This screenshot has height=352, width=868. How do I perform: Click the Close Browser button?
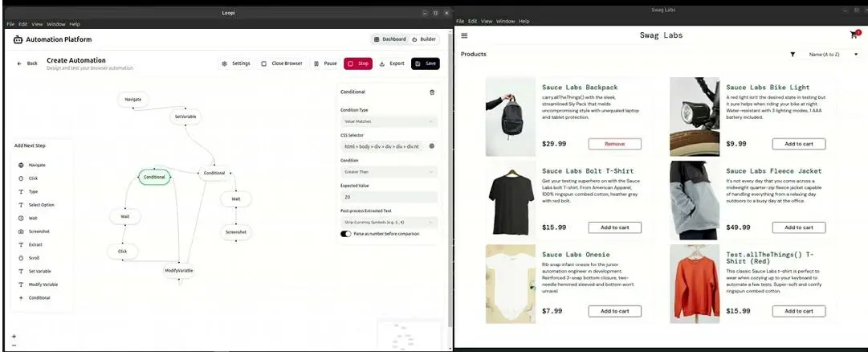coord(282,63)
